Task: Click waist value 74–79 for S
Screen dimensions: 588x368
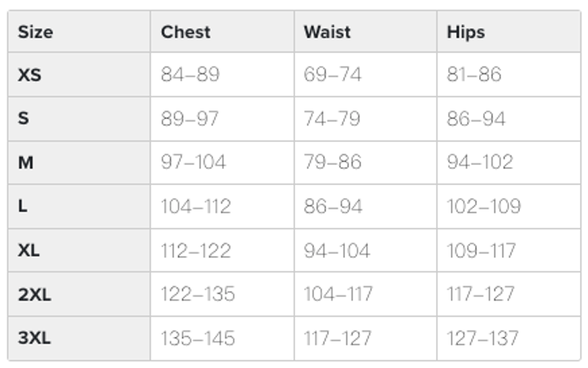Action: point(332,119)
